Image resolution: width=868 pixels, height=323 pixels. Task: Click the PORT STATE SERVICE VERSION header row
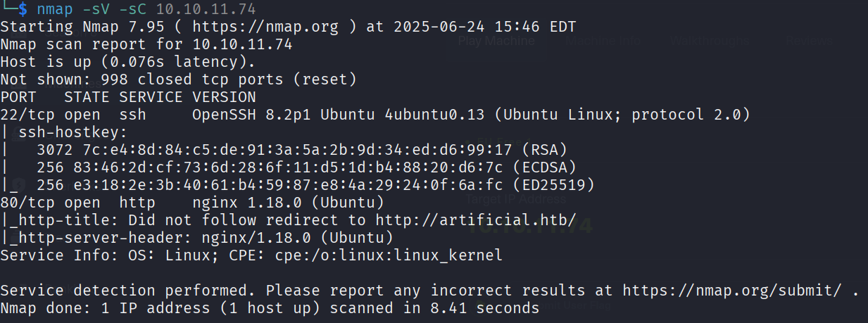point(128,96)
